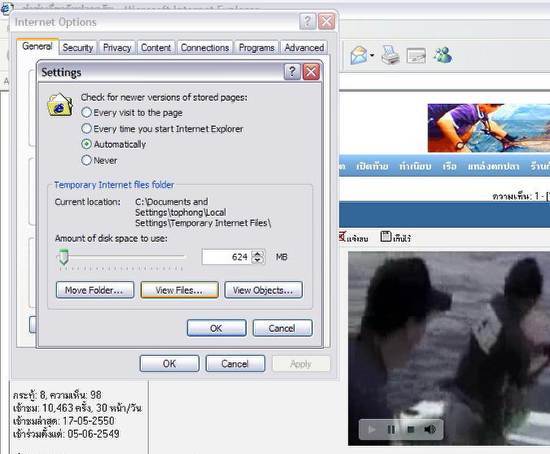This screenshot has width=550, height=454.
Task: Click the disk space MB input field
Action: point(227,257)
